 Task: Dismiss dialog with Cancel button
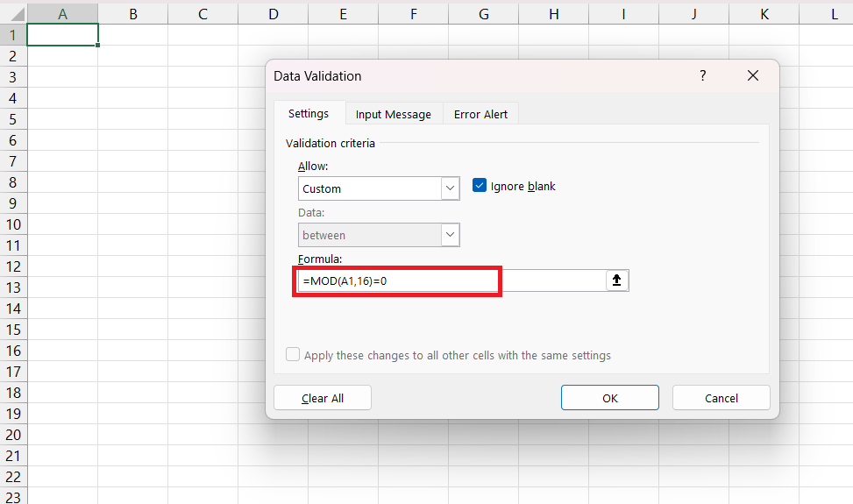click(x=721, y=398)
